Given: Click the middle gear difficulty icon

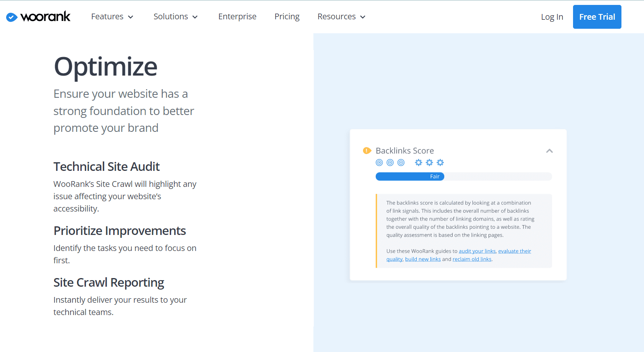Looking at the screenshot, I should coord(429,163).
